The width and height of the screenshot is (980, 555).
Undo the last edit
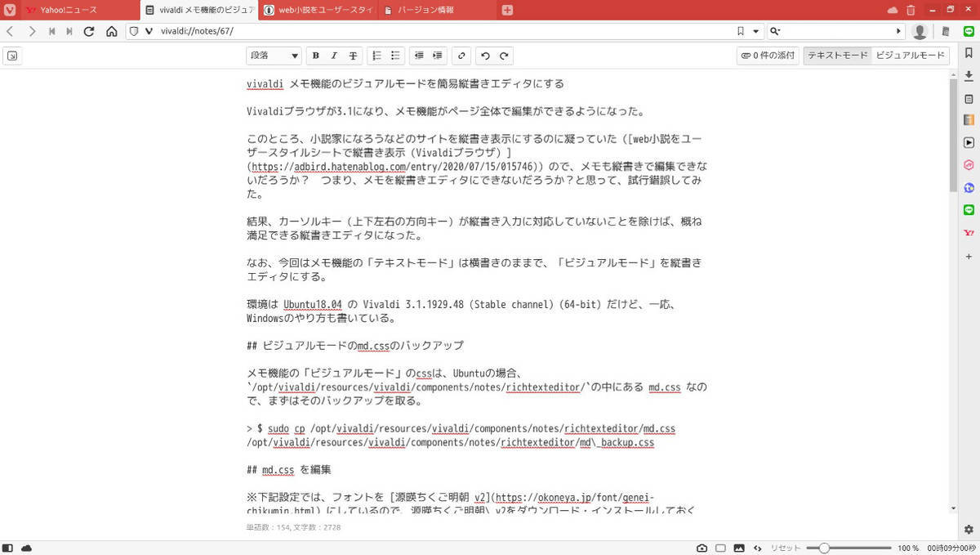coord(485,56)
